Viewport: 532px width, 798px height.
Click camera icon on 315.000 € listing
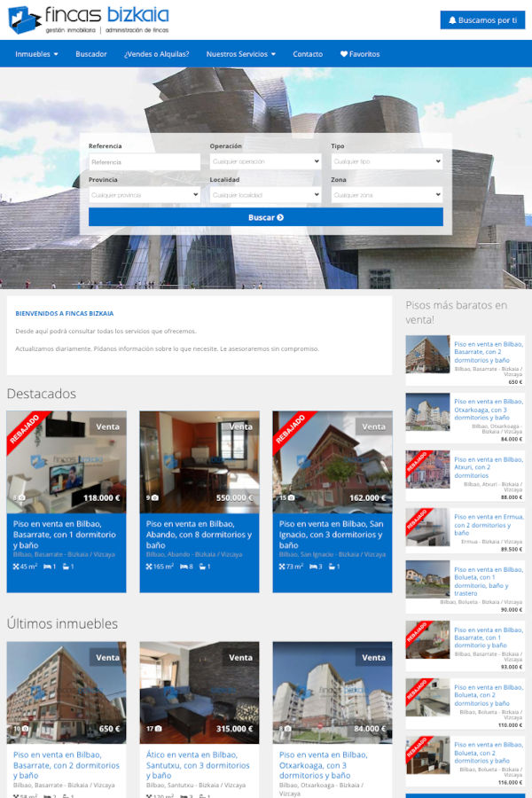point(159,729)
